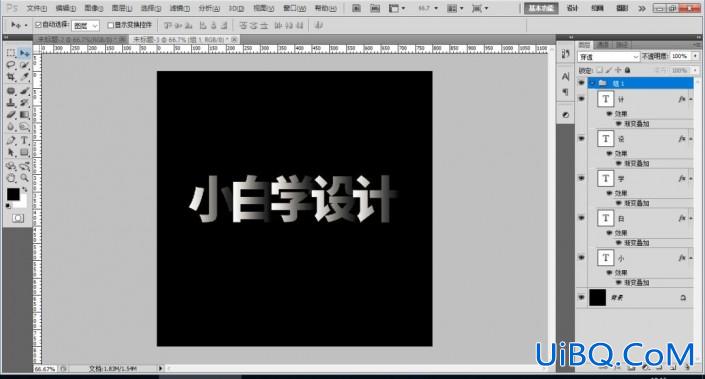The width and height of the screenshot is (705, 379).
Task: Click the foreground color swatch
Action: (x=13, y=194)
